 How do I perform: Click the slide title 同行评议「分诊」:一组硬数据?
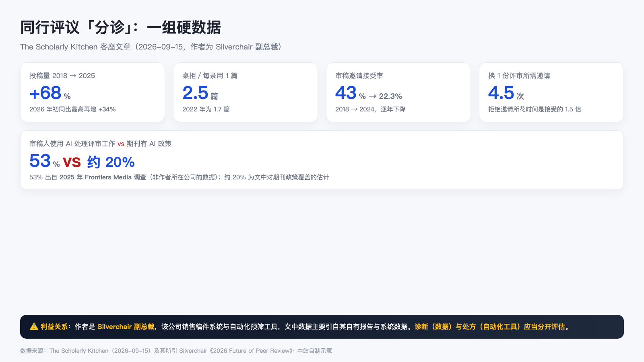click(120, 27)
